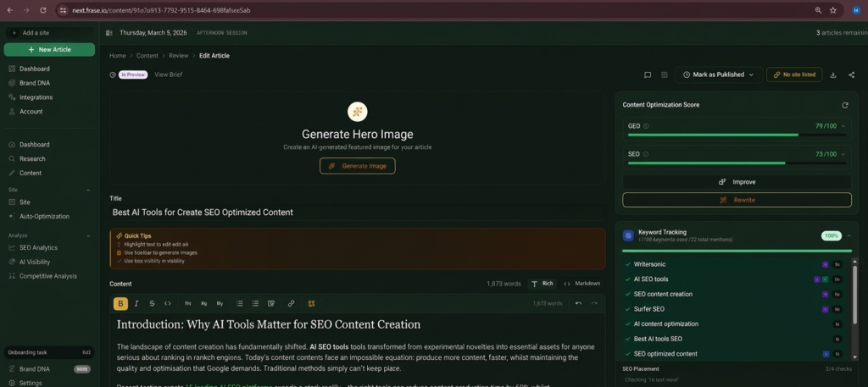Image resolution: width=868 pixels, height=387 pixels.
Task: Apply italic formatting in the editor toolbar
Action: (x=136, y=303)
